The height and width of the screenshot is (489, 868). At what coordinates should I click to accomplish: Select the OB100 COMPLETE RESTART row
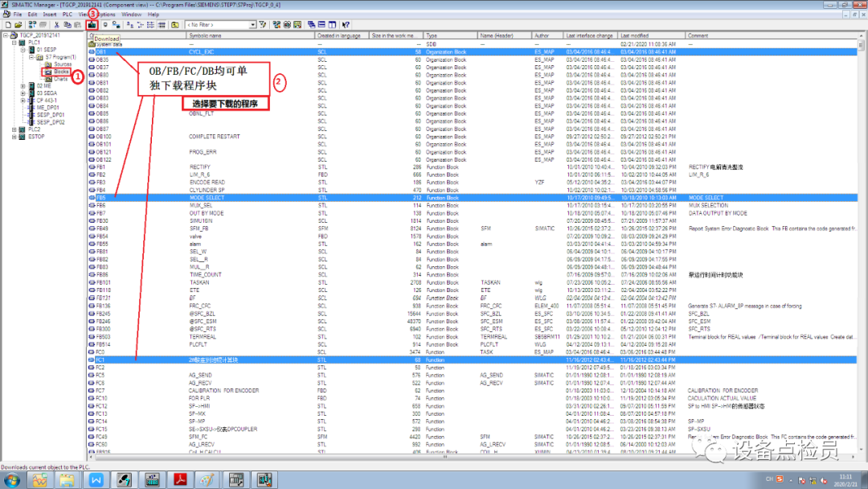[x=473, y=136]
